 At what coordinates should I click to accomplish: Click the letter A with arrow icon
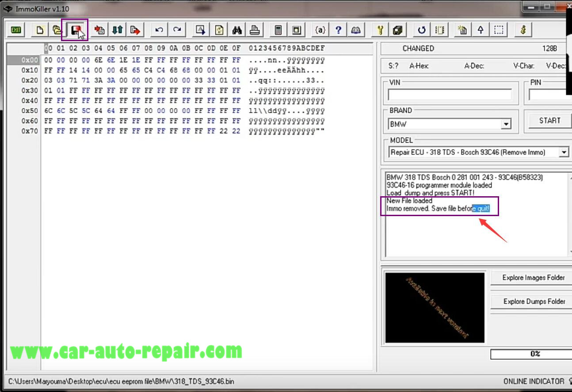[201, 30]
